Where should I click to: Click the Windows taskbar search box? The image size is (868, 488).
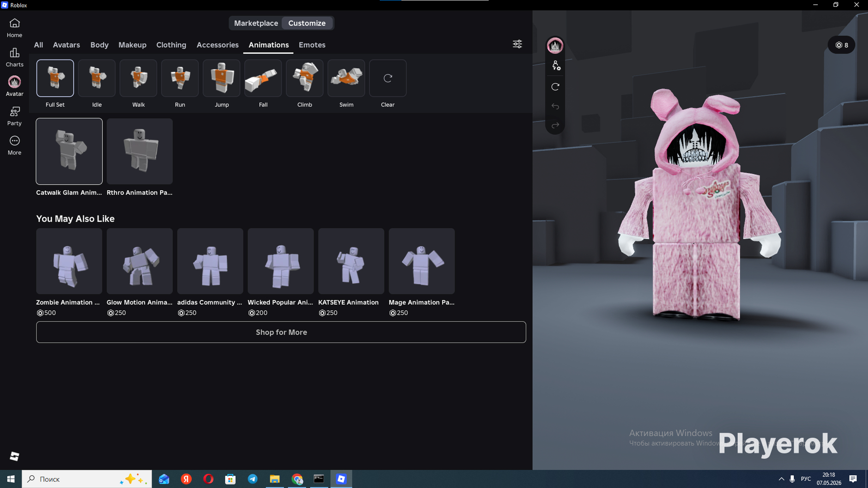pos(87,479)
